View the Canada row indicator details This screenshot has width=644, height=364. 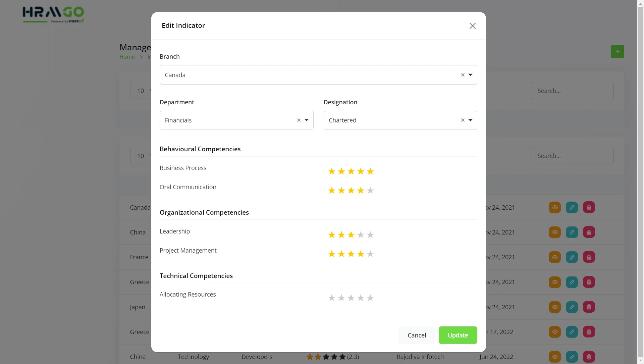554,207
